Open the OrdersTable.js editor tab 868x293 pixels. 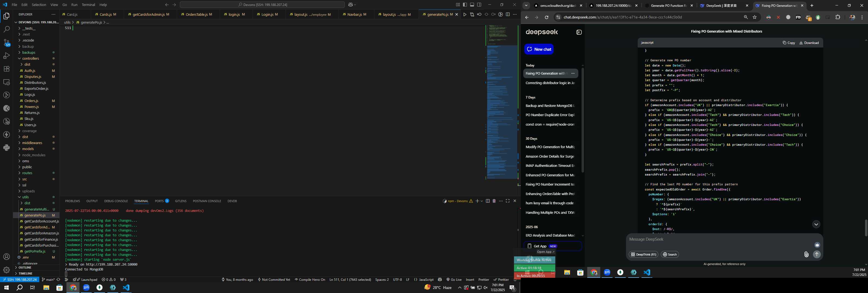[199, 14]
